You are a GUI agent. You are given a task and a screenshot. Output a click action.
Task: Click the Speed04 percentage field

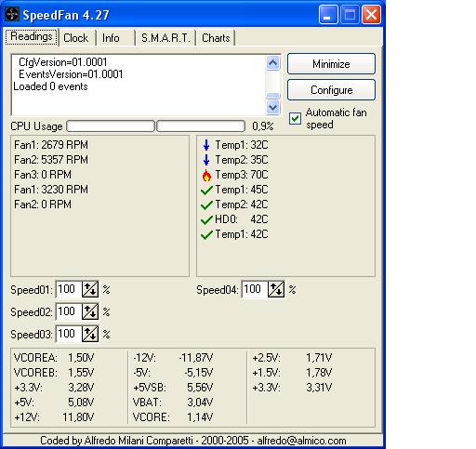[255, 289]
